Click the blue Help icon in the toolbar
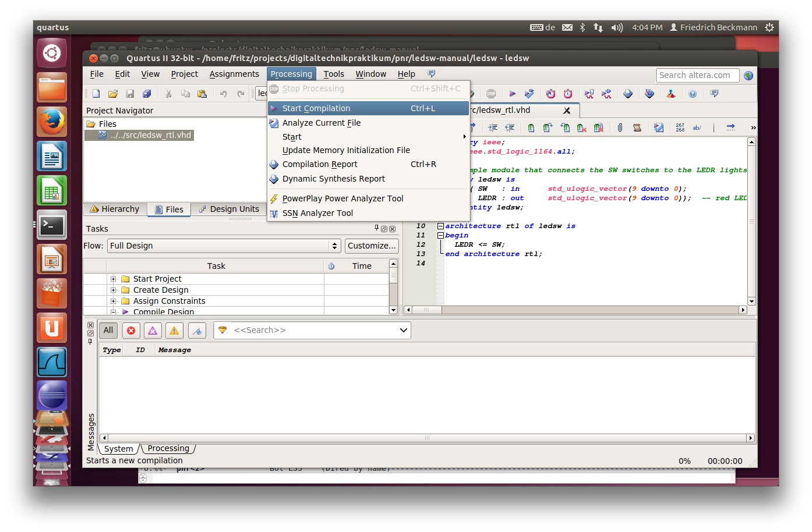This screenshot has height=532, width=812. click(x=692, y=94)
